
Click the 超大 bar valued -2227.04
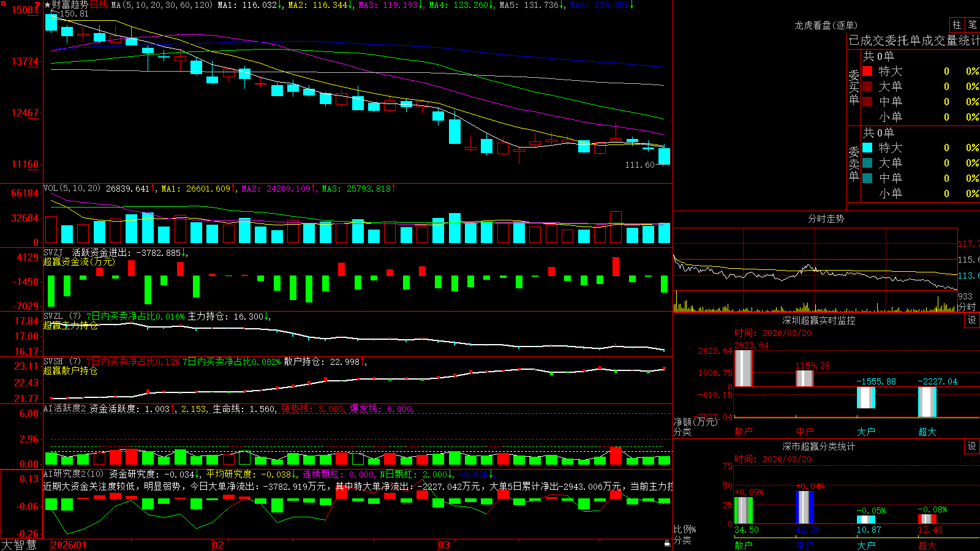click(927, 402)
